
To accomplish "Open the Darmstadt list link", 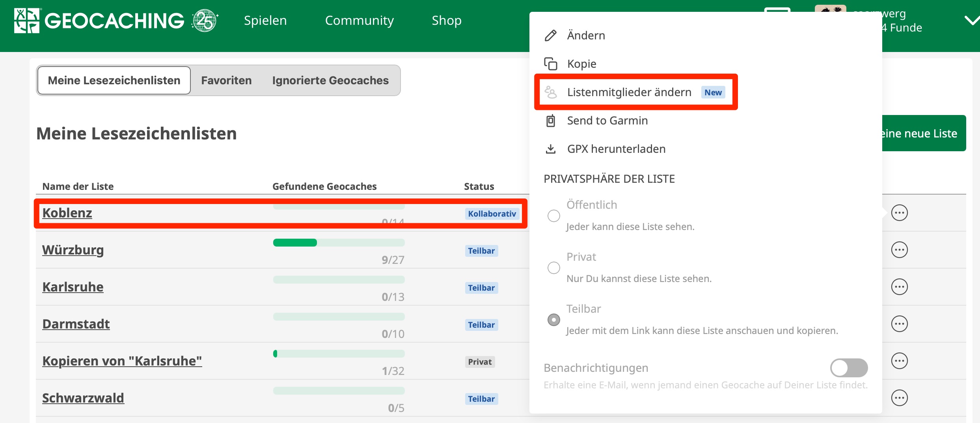I will (x=76, y=324).
